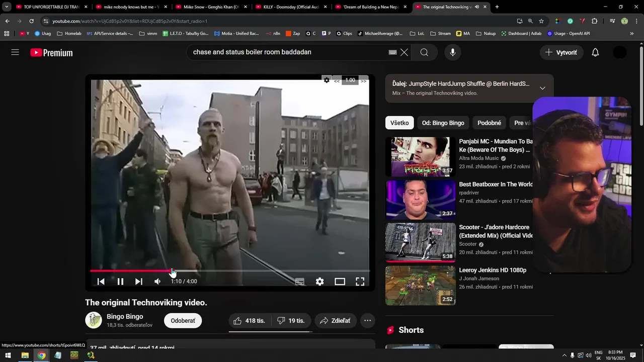Click the 1.00 speed value overlay
The image size is (644, 362).
point(350,80)
